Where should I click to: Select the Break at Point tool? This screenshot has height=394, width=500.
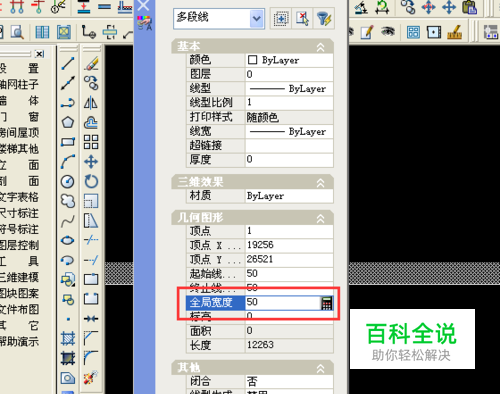tap(91, 280)
